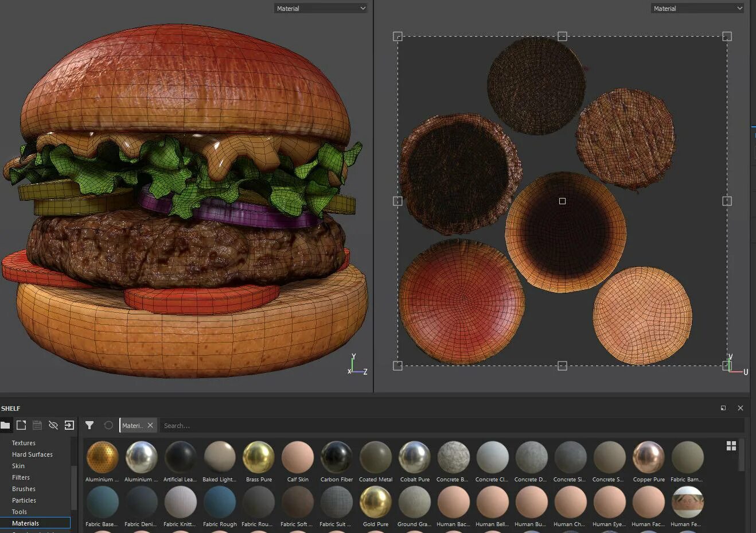Select the Gold Pure material
756x533 pixels.
[376, 502]
